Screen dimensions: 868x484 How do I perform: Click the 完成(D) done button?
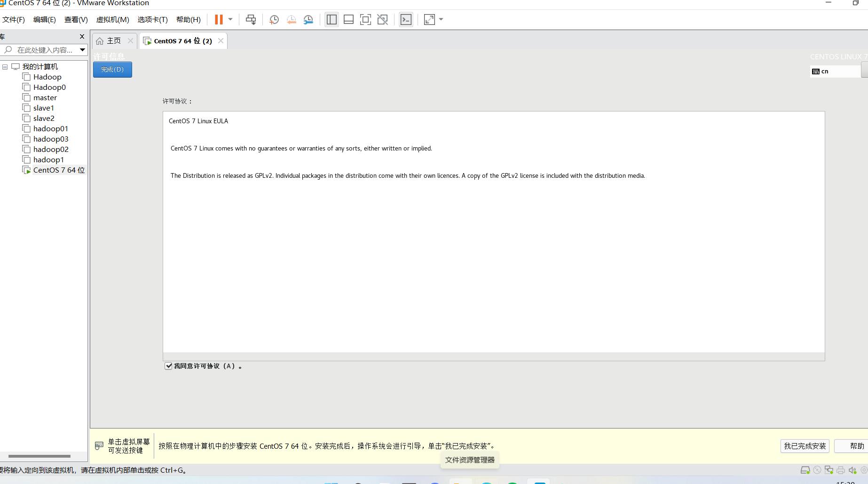112,70
